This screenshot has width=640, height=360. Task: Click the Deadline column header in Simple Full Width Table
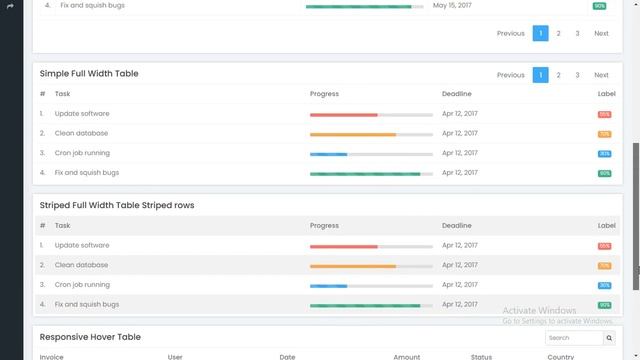[456, 94]
